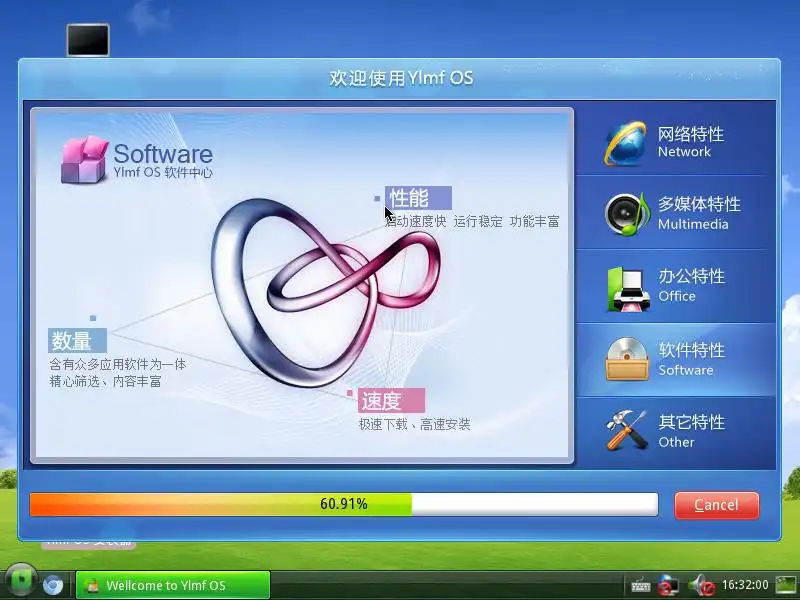Click the 数量 quantity label
The image size is (800, 600).
click(78, 340)
